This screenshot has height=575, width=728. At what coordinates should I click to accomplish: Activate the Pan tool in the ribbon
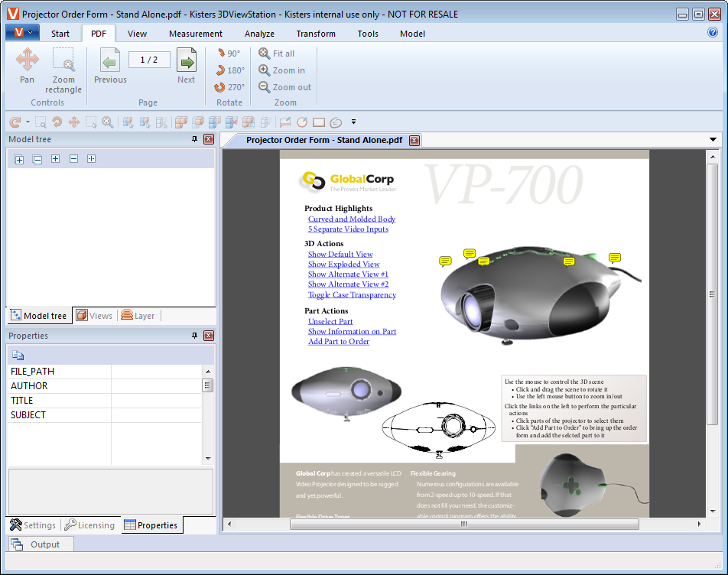click(28, 66)
